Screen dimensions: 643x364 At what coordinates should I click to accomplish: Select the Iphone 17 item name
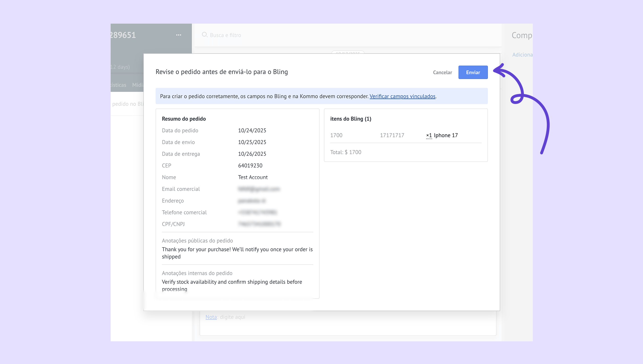pos(446,135)
